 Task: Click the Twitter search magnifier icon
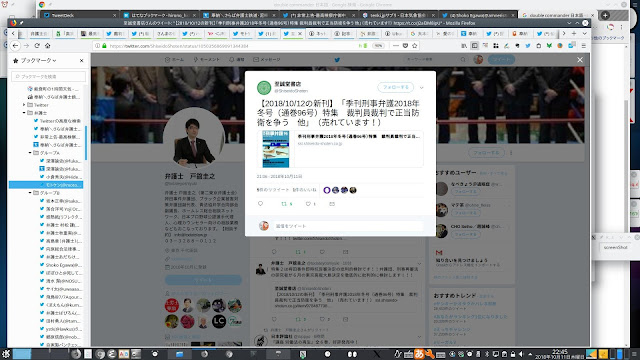(x=463, y=60)
